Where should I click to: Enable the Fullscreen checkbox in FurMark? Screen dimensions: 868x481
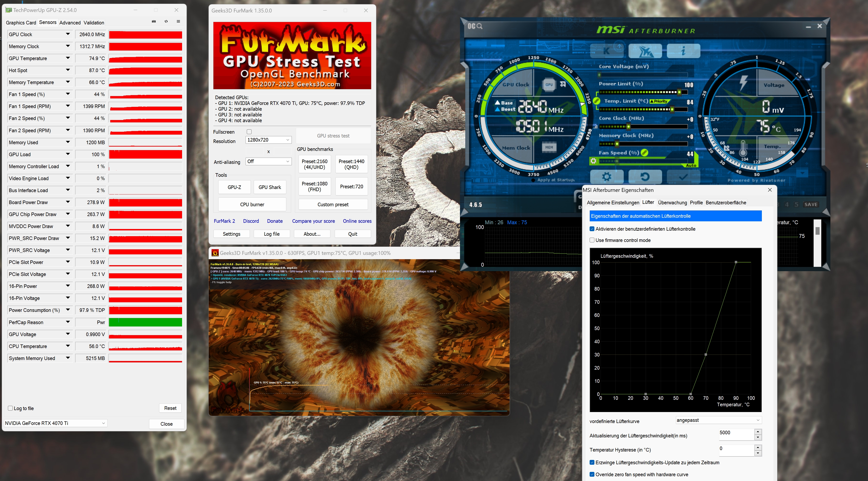click(249, 132)
